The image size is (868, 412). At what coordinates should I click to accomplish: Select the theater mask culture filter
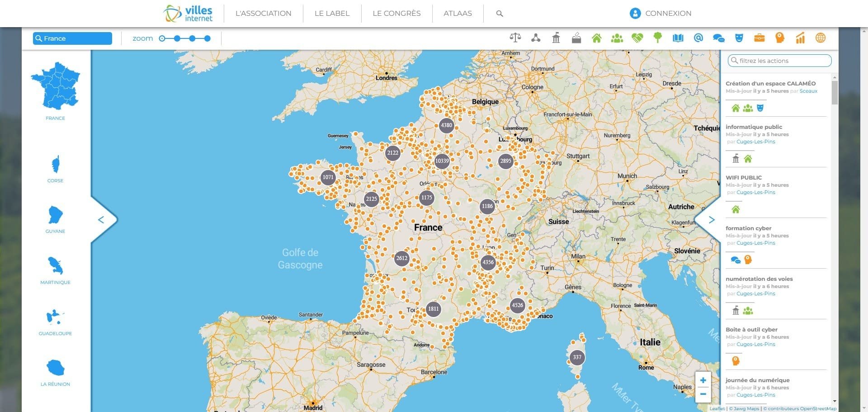coord(739,38)
